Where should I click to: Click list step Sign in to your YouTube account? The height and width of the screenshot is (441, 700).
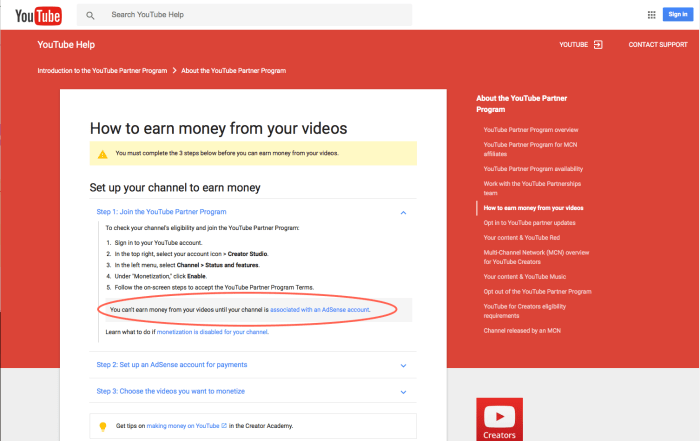tap(158, 242)
